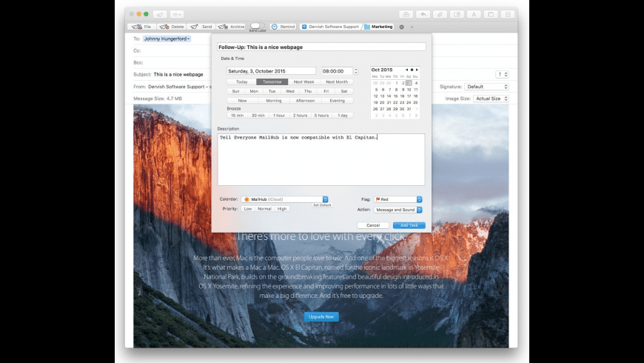This screenshot has width=644, height=363.
Task: Choose 15 min snooze
Action: [x=237, y=116]
